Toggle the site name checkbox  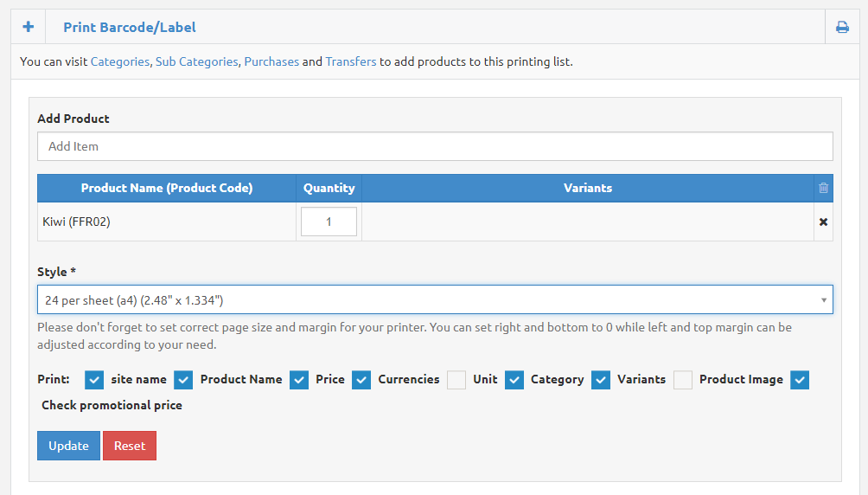[x=95, y=380]
